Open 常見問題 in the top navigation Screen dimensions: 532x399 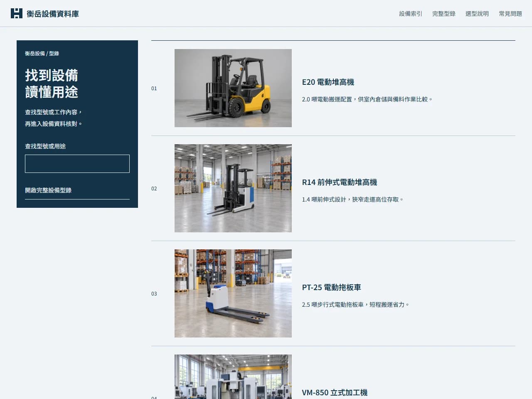pyautogui.click(x=510, y=14)
